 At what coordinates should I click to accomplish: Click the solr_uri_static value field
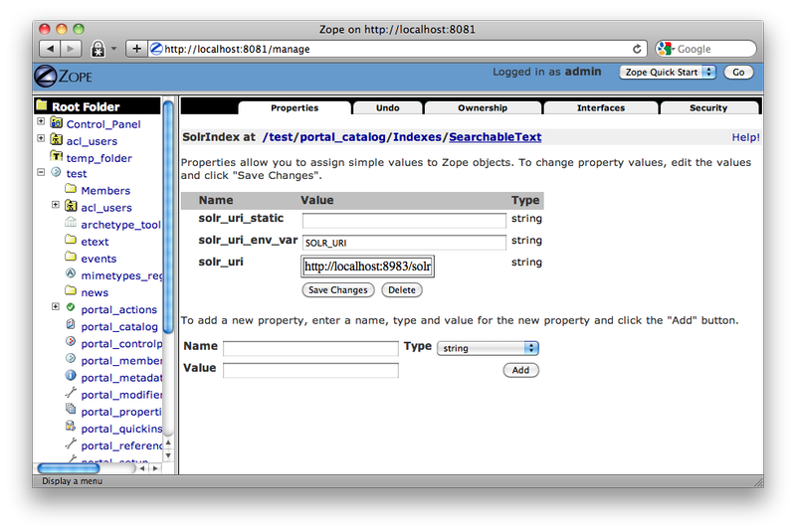click(404, 221)
